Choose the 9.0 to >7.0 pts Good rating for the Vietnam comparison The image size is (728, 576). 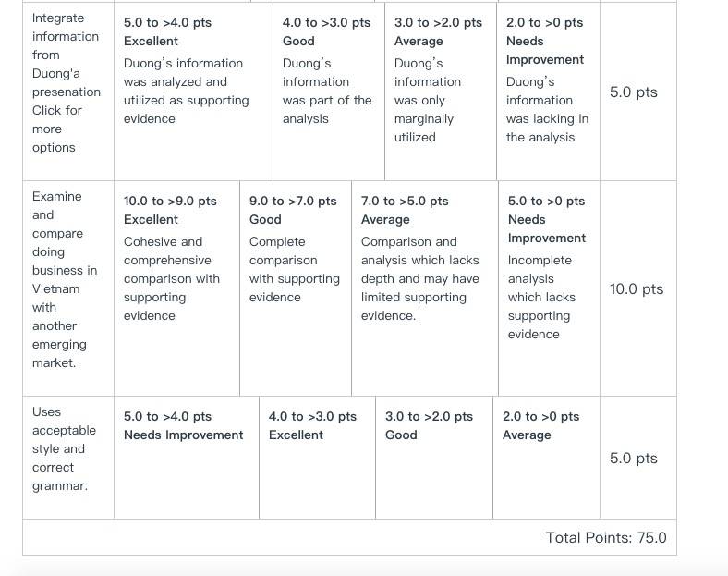click(x=296, y=288)
